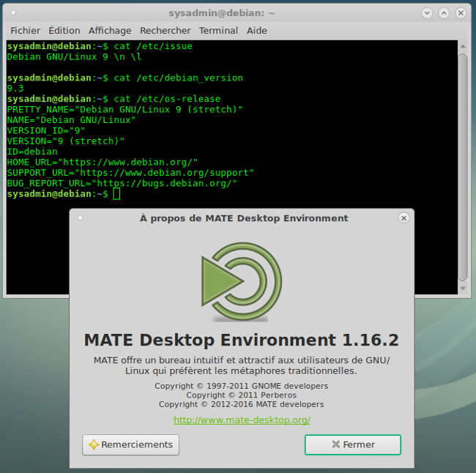Click the terminal vertical scrollbar handle
The height and width of the screenshot is (473, 476).
463,168
